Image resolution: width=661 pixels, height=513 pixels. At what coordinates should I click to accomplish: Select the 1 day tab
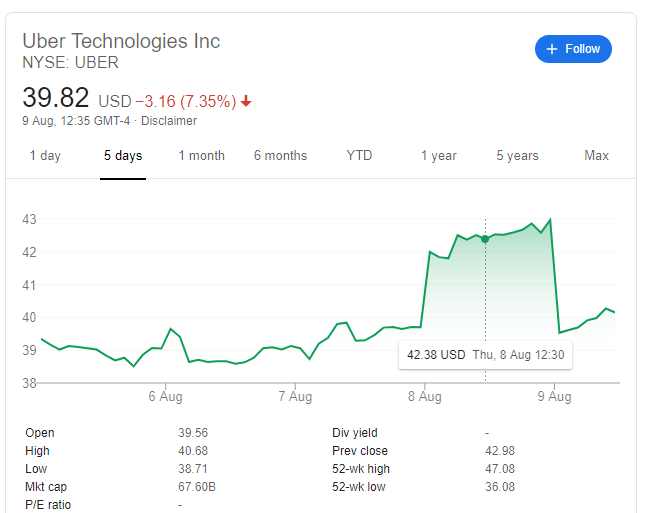click(45, 156)
